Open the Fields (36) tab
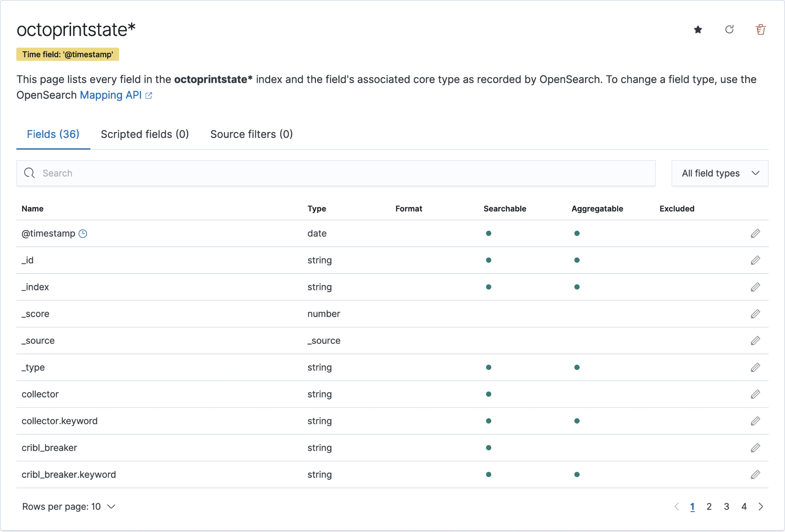The width and height of the screenshot is (785, 532). pyautogui.click(x=53, y=135)
